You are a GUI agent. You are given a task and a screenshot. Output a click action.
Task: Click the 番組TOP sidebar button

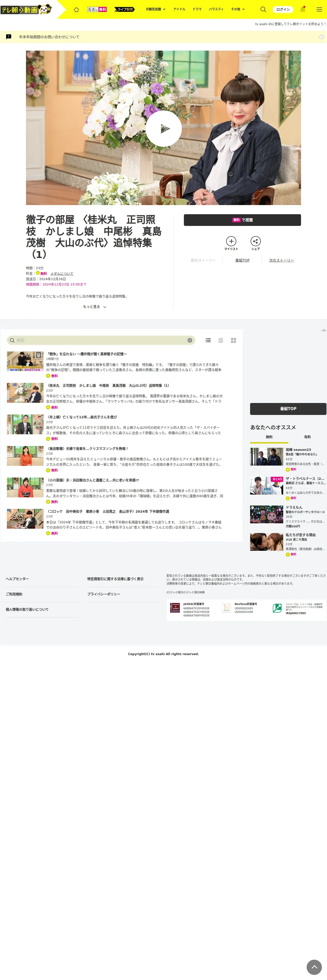[x=288, y=409]
